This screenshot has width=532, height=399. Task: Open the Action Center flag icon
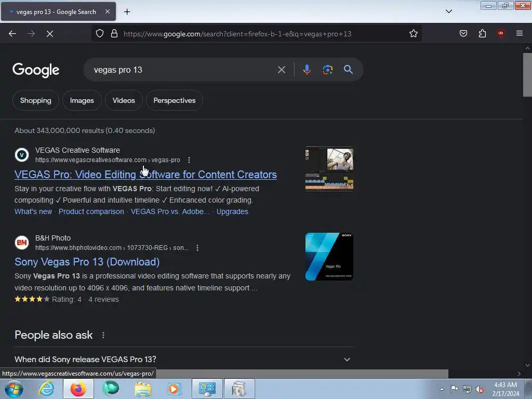454,389
